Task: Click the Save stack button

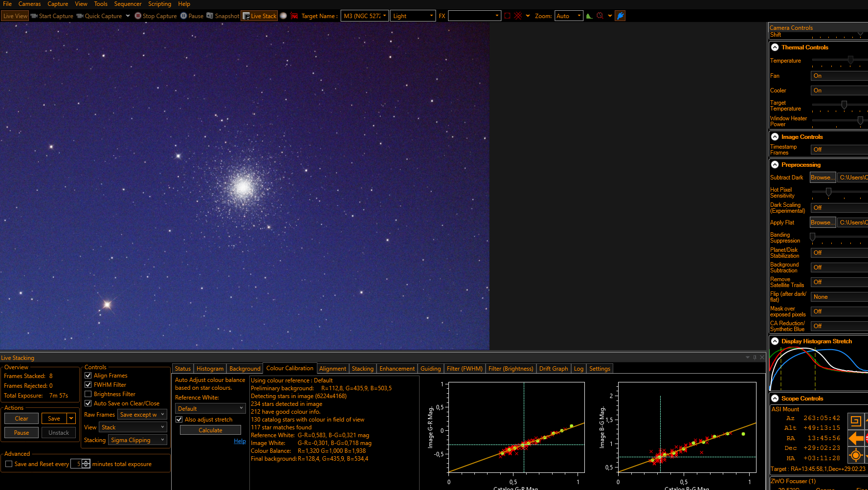Action: tap(54, 419)
